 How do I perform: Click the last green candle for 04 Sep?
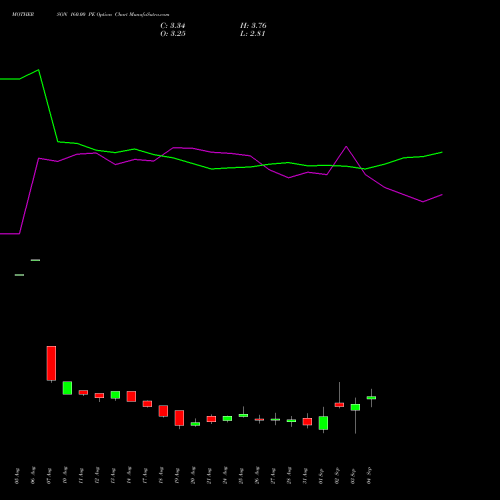click(371, 398)
